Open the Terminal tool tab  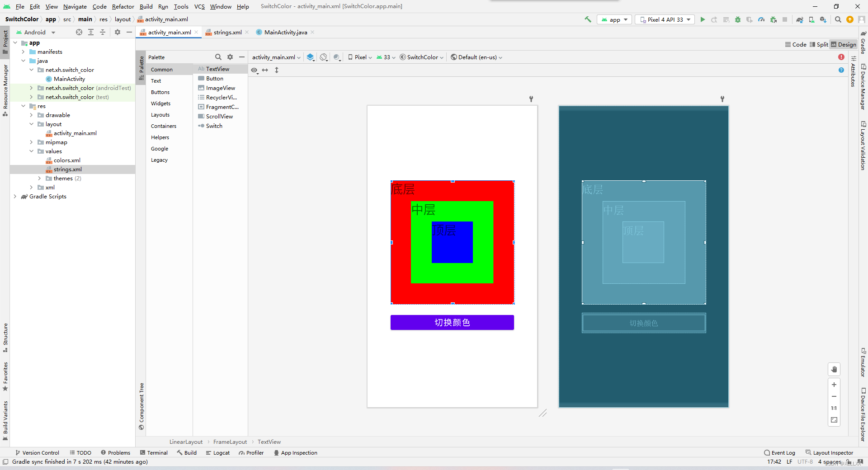tap(154, 453)
